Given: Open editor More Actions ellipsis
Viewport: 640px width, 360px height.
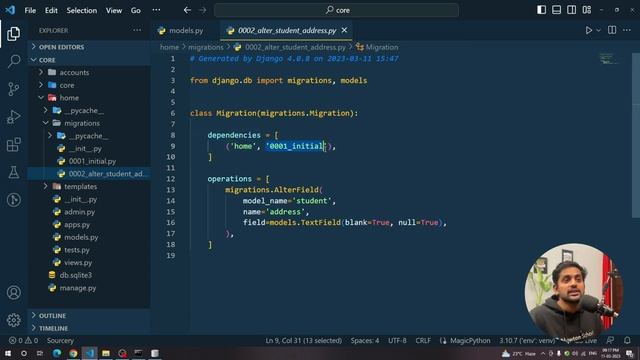Looking at the screenshot, I should click(627, 30).
